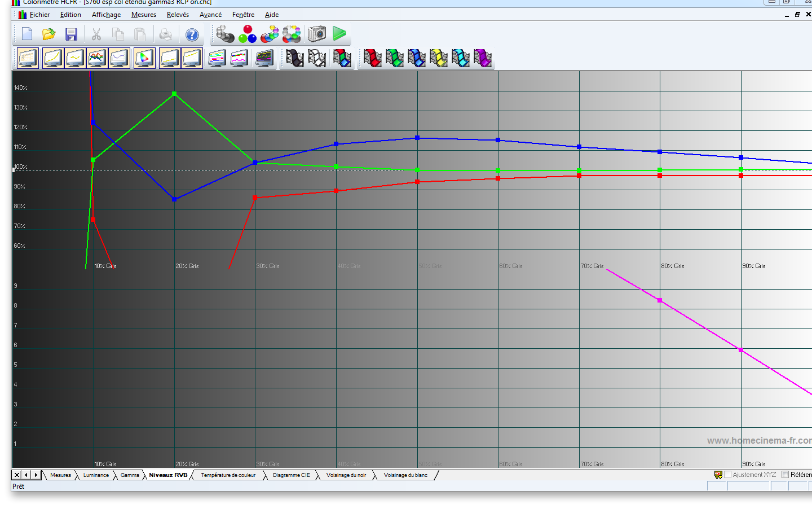Toggle the Ajustement XYZ checkbox
Image resolution: width=812 pixels, height=508 pixels.
click(x=727, y=475)
